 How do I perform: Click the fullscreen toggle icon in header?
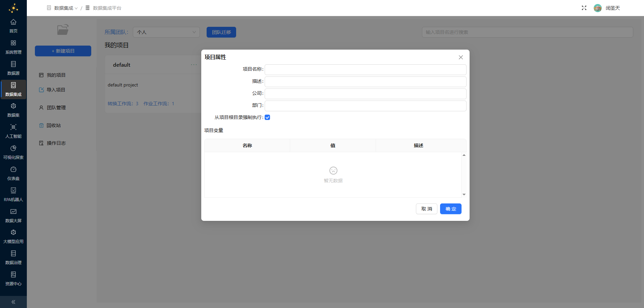pos(584,8)
